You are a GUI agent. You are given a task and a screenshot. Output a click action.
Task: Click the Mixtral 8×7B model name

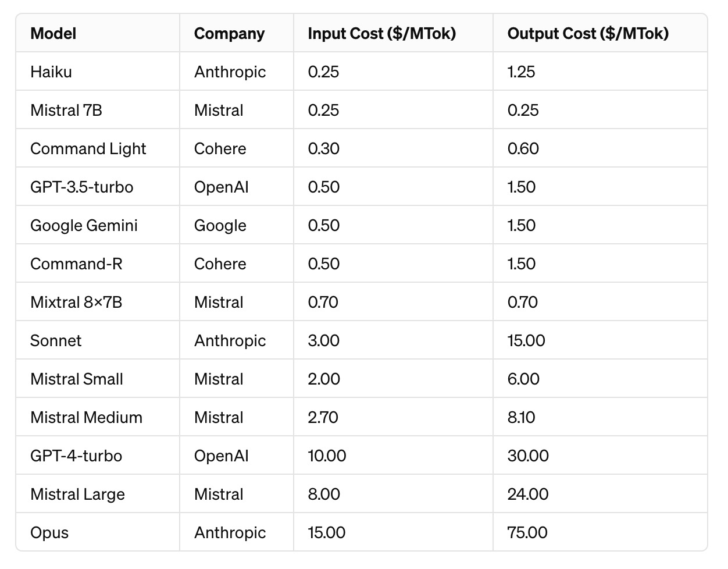click(x=76, y=303)
